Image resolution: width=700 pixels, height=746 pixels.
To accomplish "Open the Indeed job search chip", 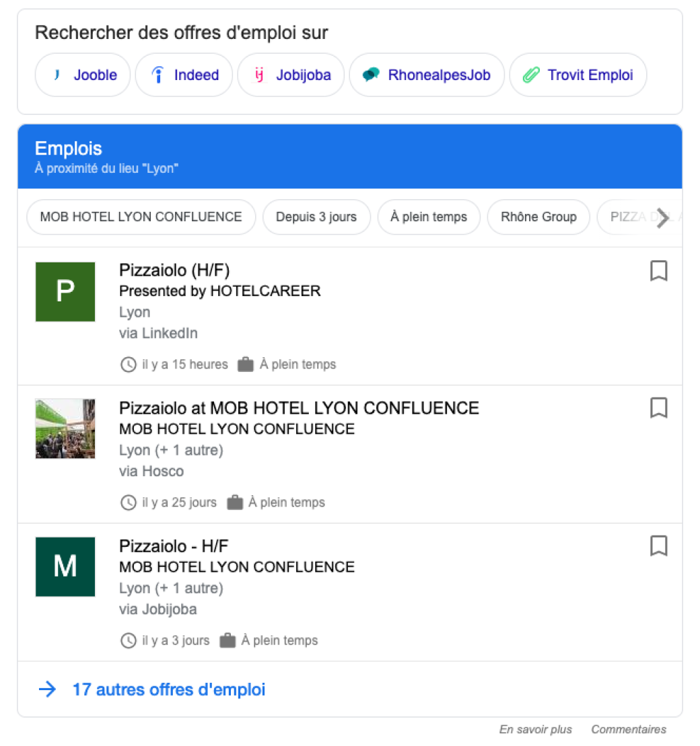I will click(x=184, y=75).
